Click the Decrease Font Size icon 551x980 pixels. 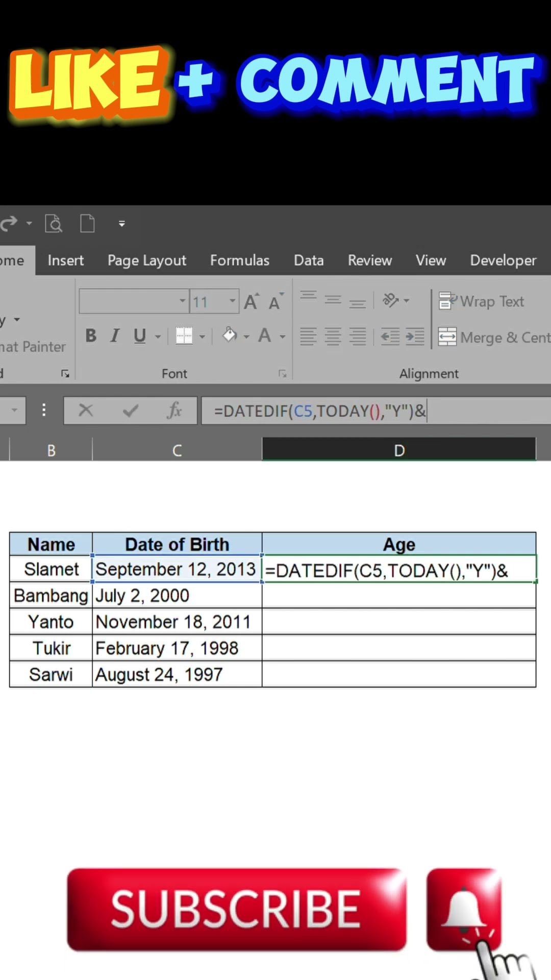[275, 302]
